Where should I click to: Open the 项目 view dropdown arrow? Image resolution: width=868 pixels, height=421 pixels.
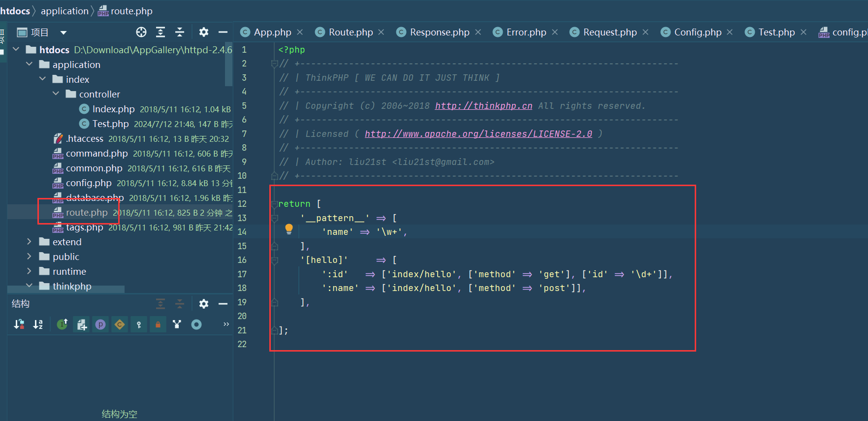tap(63, 33)
